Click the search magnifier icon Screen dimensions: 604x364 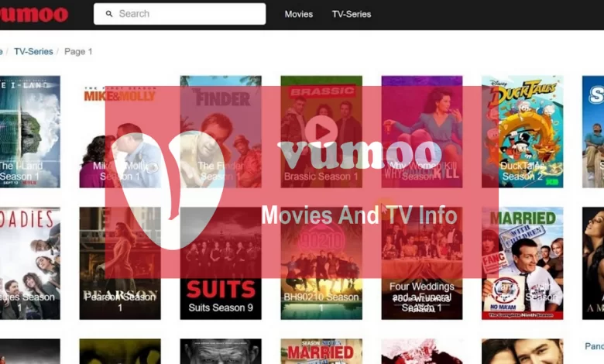(x=109, y=14)
